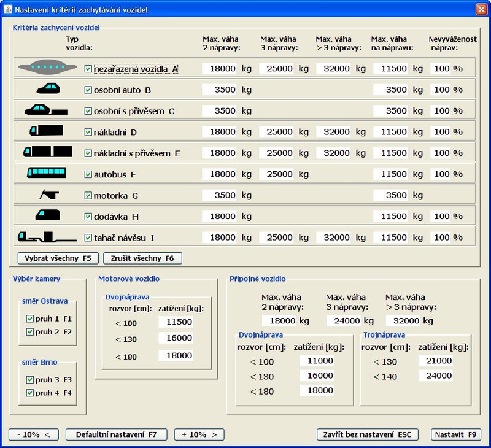Click Defaultní nastavení F7 button

coord(116,434)
